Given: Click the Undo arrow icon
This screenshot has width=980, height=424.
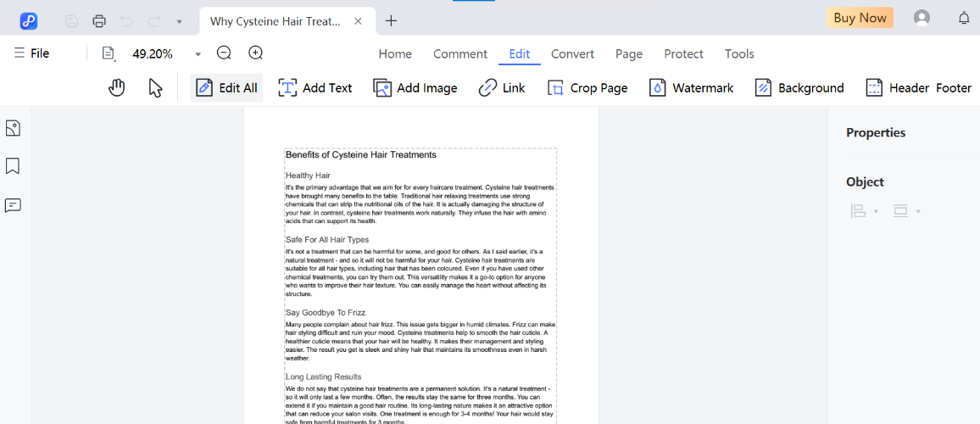Looking at the screenshot, I should [x=126, y=21].
